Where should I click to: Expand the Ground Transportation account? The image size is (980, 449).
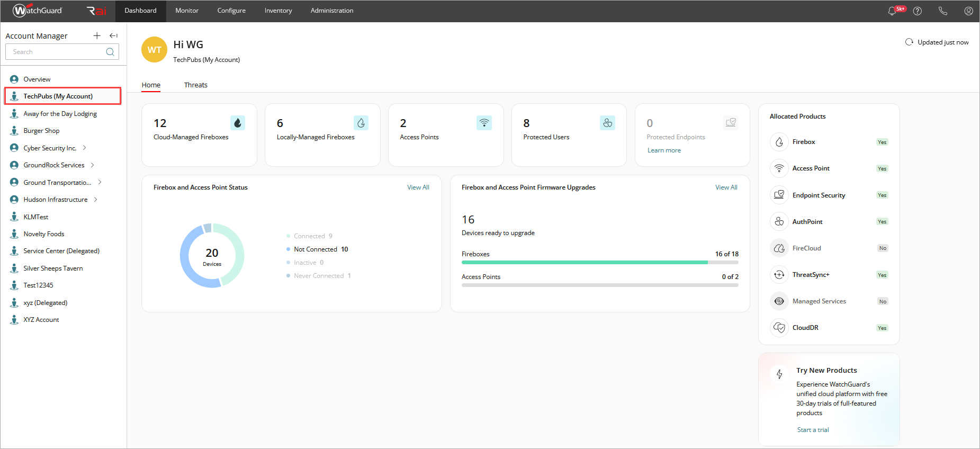point(100,182)
